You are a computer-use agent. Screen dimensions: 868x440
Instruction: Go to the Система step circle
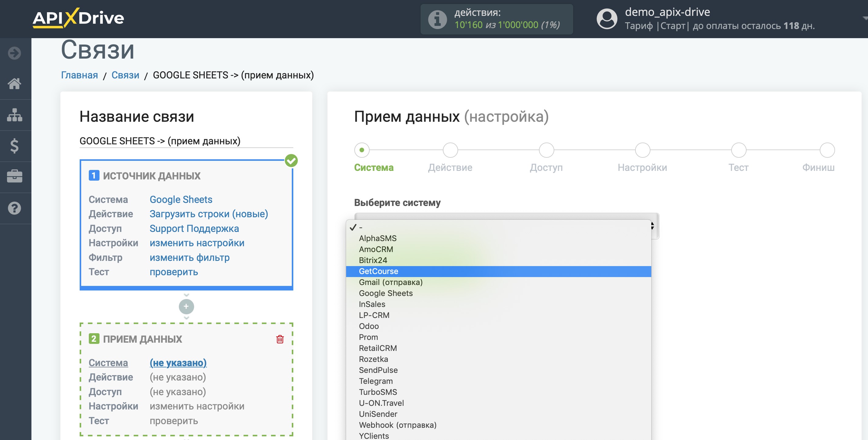[362, 150]
